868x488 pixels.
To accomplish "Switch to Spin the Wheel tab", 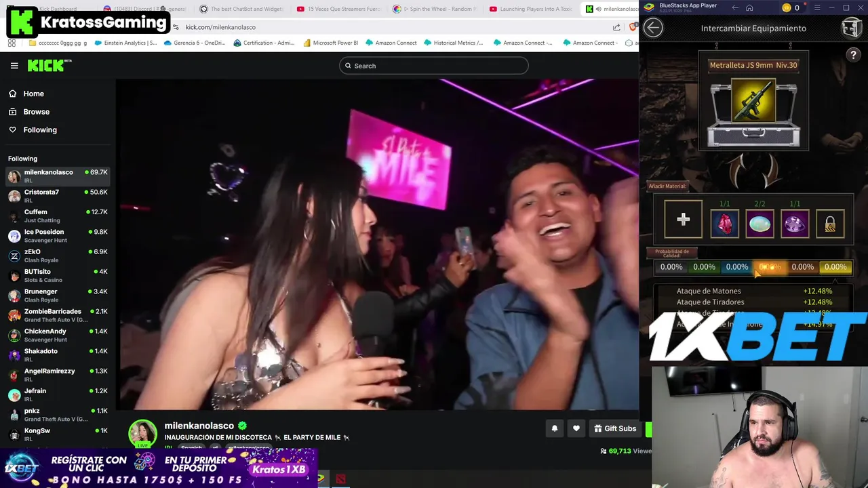I will (x=436, y=9).
